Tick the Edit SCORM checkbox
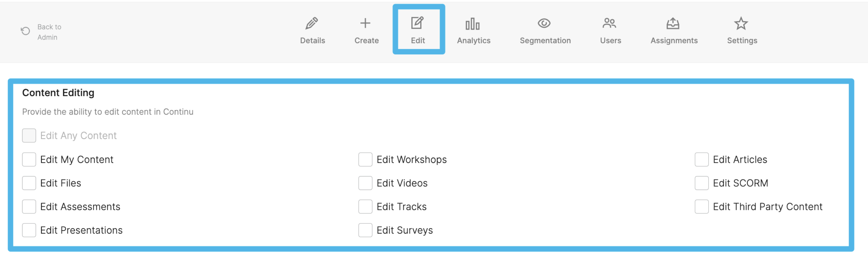This screenshot has height=260, width=868. coord(702,183)
